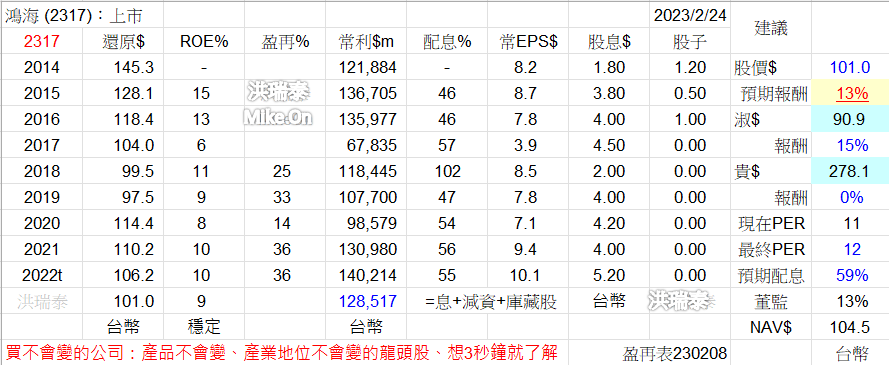The image size is (889, 365).
Task: Click the 1.20 股子 value for 2014
Action: click(x=690, y=67)
